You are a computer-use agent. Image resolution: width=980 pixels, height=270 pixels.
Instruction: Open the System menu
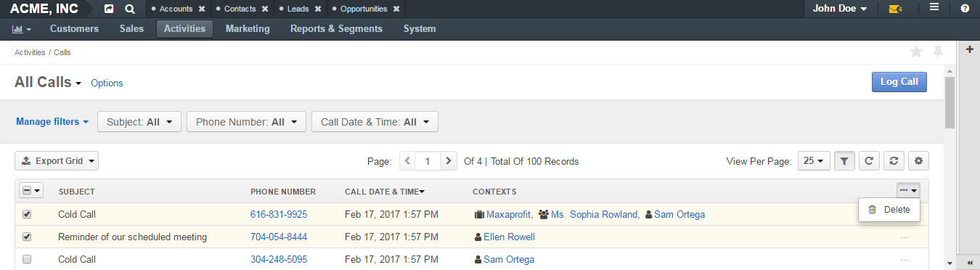pyautogui.click(x=420, y=29)
